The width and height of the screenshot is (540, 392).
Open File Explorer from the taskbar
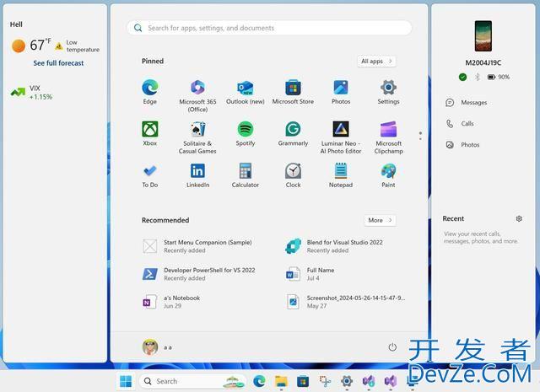click(281, 381)
